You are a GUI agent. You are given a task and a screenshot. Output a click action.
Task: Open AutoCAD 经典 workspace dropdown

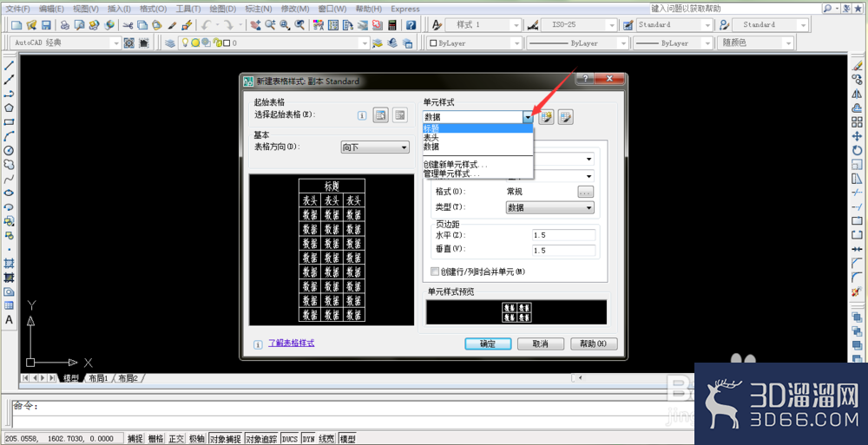click(66, 43)
